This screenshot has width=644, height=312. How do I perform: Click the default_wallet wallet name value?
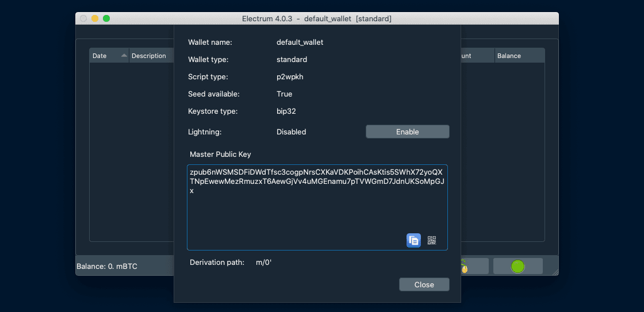point(300,43)
